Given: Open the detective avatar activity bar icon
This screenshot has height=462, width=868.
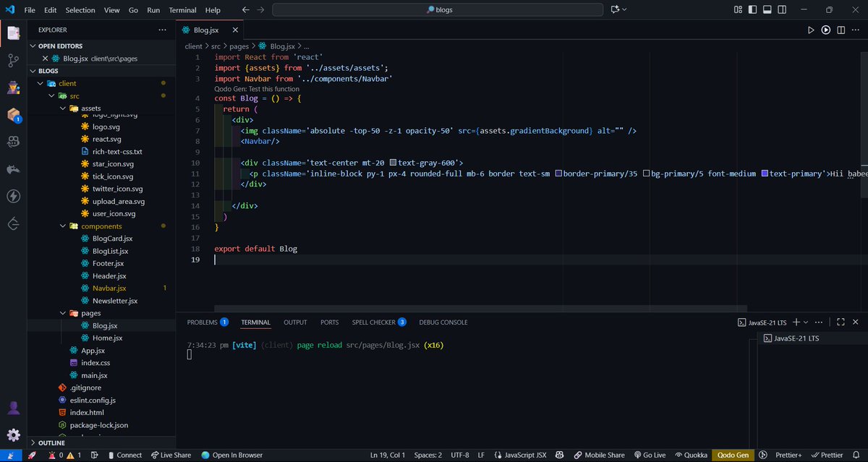Looking at the screenshot, I should click(x=14, y=87).
